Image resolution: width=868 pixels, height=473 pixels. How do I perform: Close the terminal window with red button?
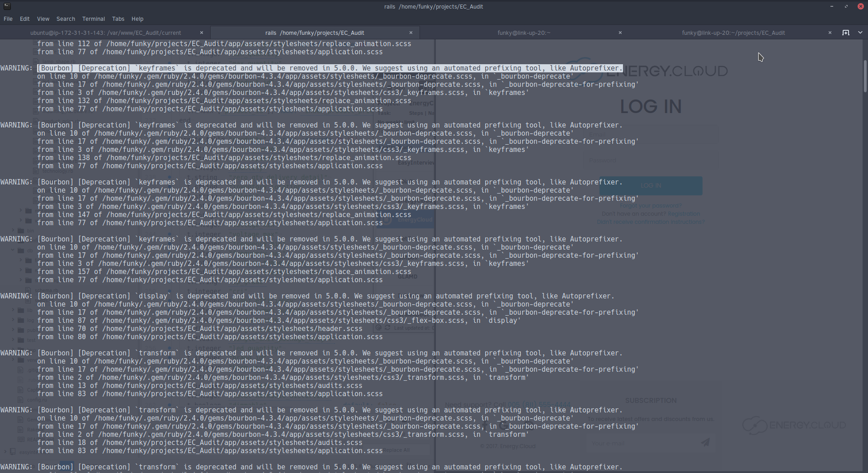click(861, 6)
